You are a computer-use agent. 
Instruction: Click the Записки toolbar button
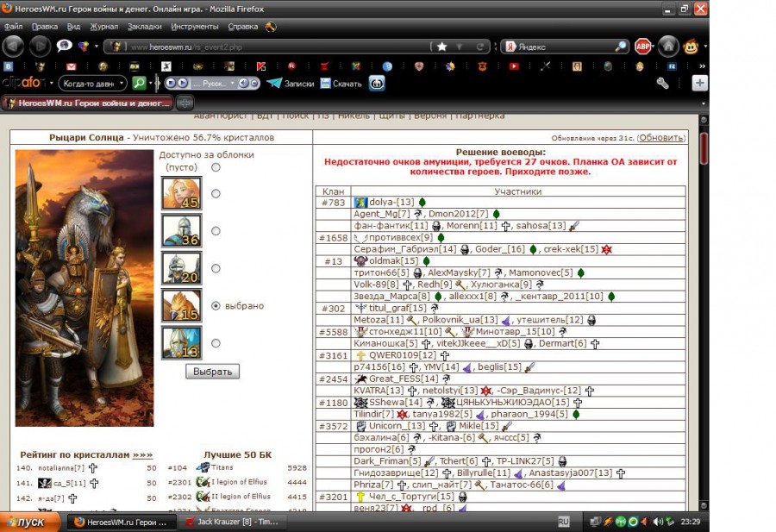click(x=291, y=83)
